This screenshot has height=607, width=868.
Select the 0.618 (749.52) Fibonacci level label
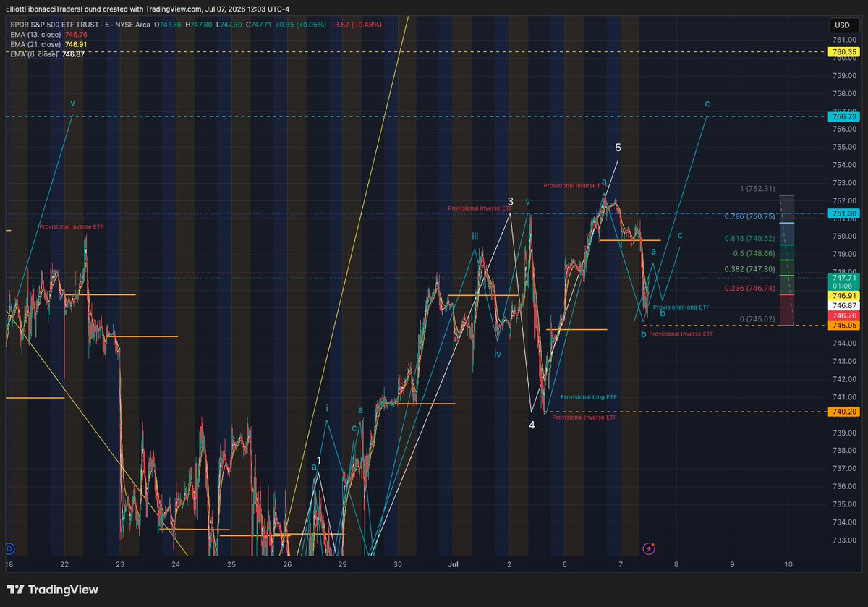pos(749,238)
